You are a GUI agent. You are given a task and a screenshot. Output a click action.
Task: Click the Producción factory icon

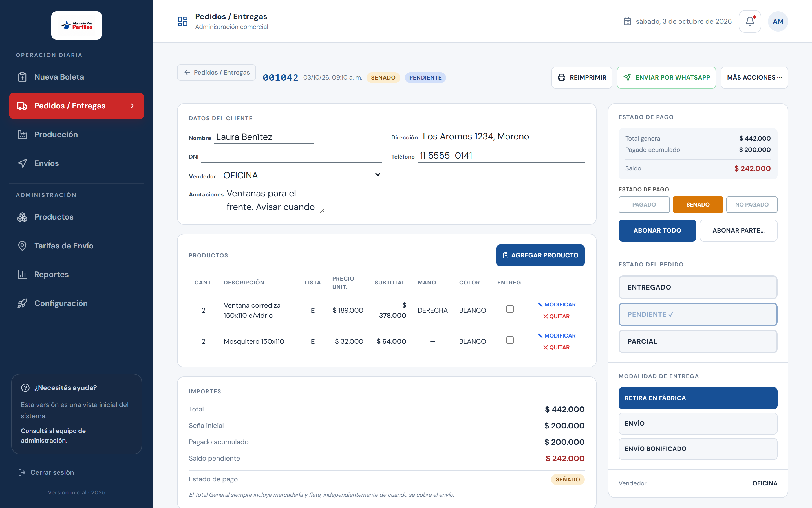click(22, 134)
